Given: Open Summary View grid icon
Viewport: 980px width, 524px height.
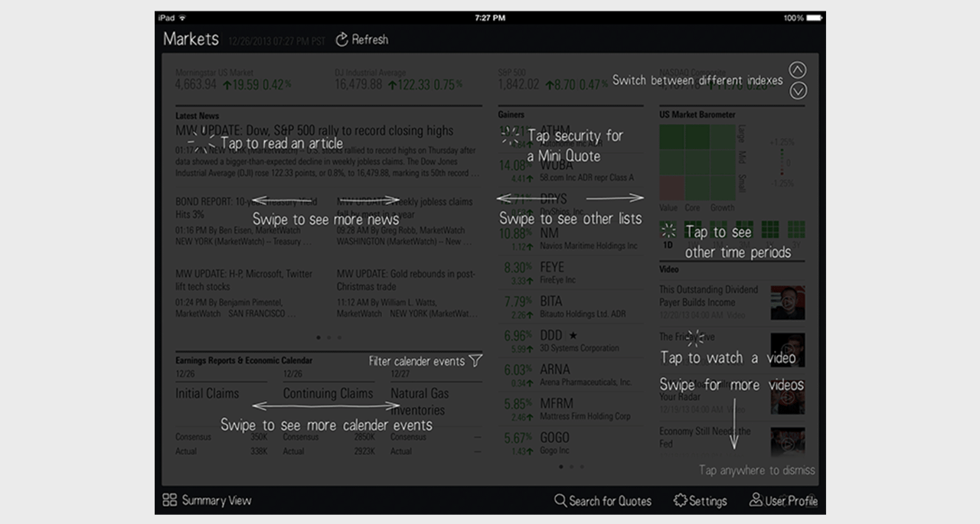Looking at the screenshot, I should coord(170,500).
